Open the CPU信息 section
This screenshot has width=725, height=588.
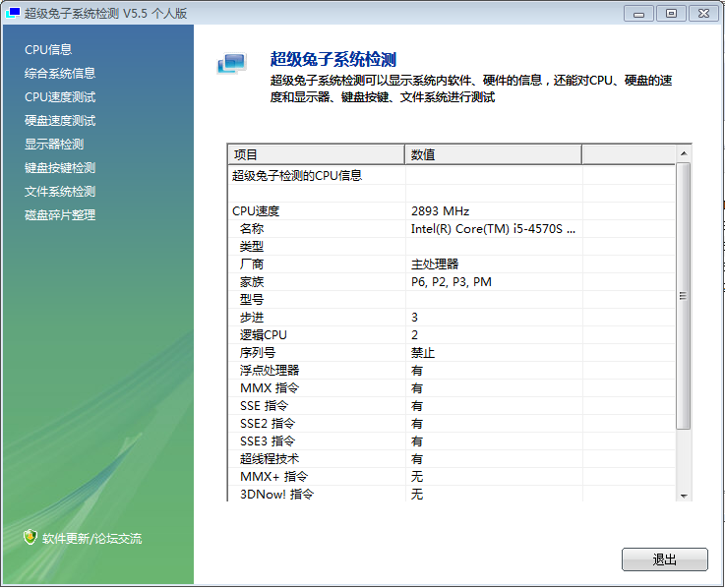tap(48, 49)
